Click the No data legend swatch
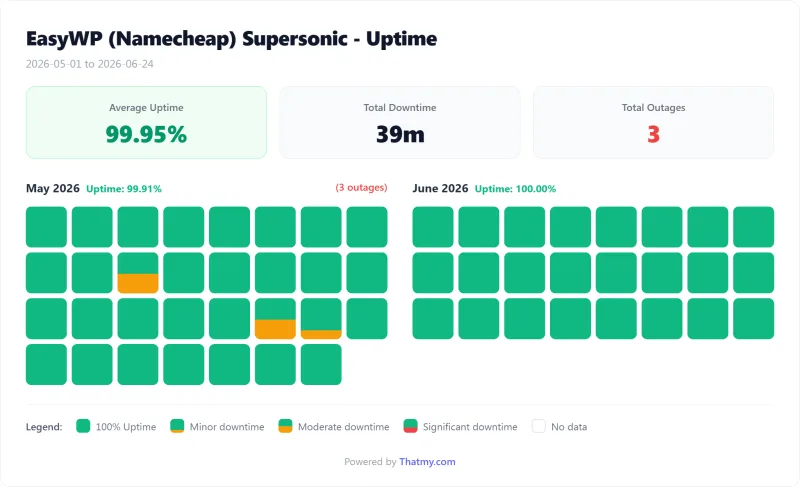 pos(539,426)
